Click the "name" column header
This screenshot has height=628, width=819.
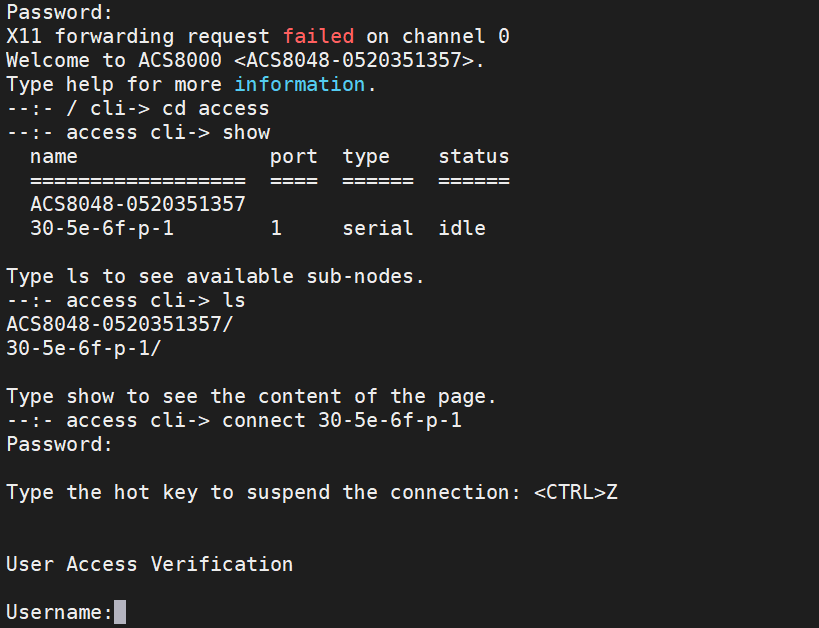pyautogui.click(x=54, y=156)
